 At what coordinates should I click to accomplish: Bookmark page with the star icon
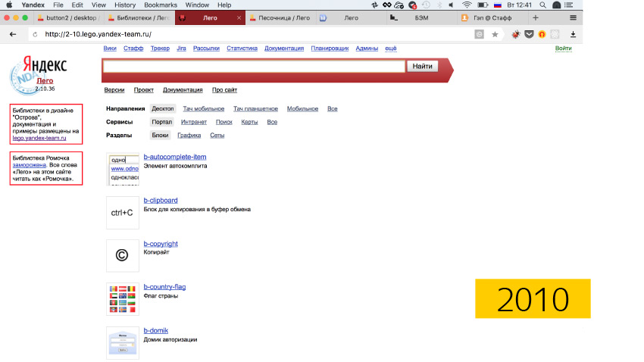pos(495,35)
